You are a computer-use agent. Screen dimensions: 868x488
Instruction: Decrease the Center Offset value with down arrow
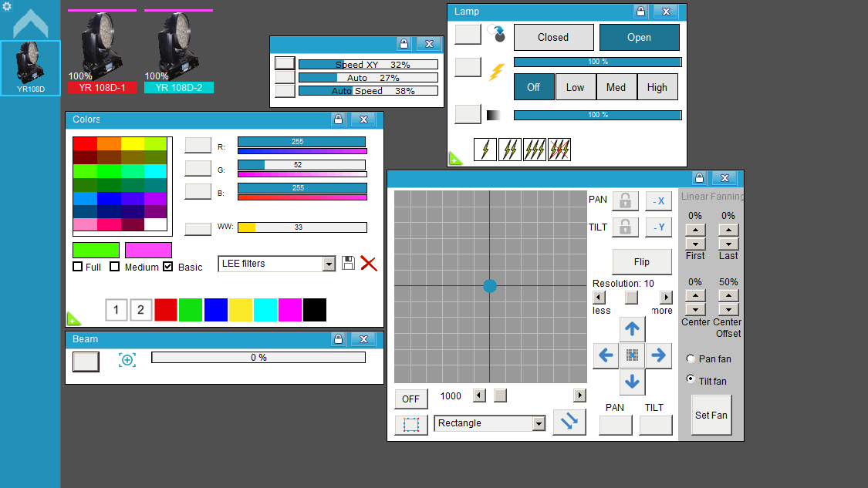728,310
